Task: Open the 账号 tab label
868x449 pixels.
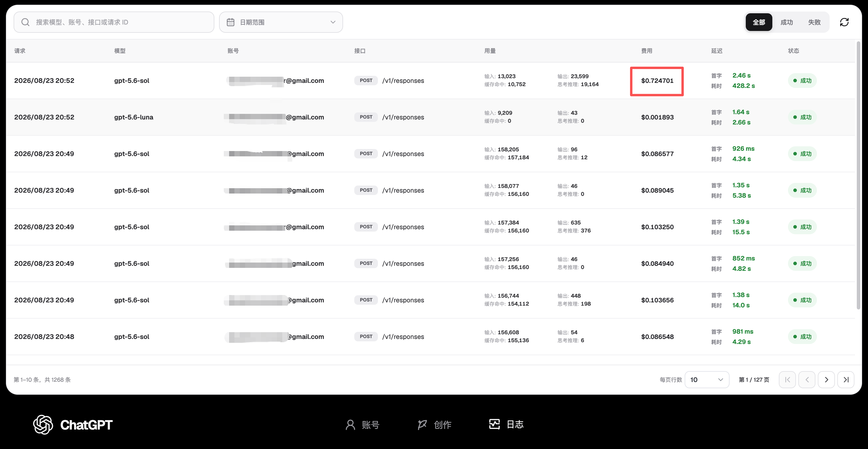Action: [370, 425]
